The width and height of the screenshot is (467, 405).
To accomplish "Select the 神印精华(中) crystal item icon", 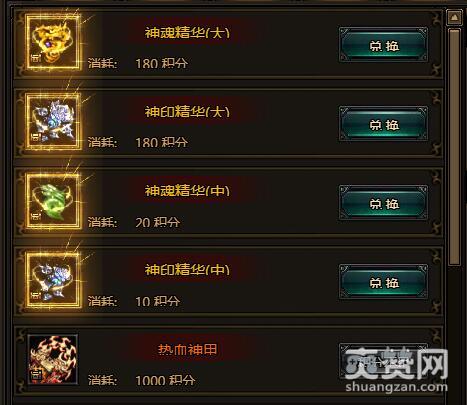I will click(53, 280).
